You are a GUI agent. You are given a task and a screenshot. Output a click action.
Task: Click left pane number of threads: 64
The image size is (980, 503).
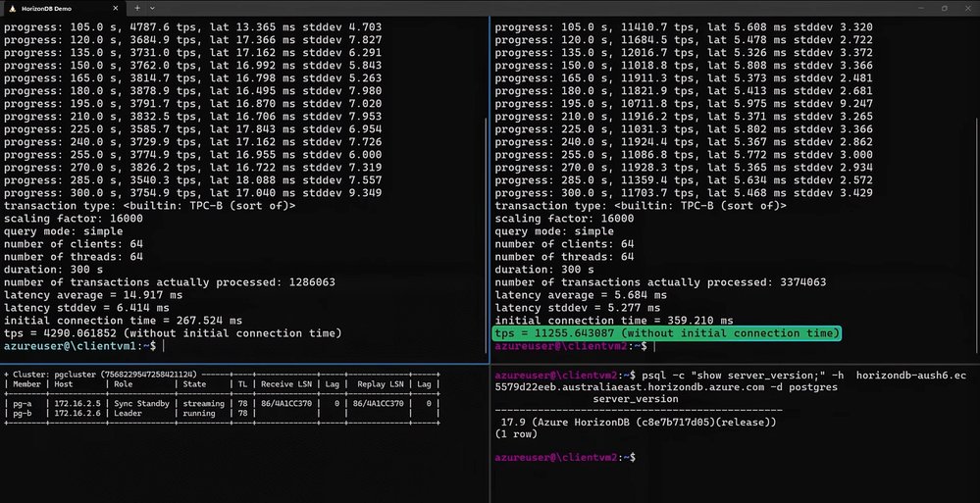[x=74, y=257]
